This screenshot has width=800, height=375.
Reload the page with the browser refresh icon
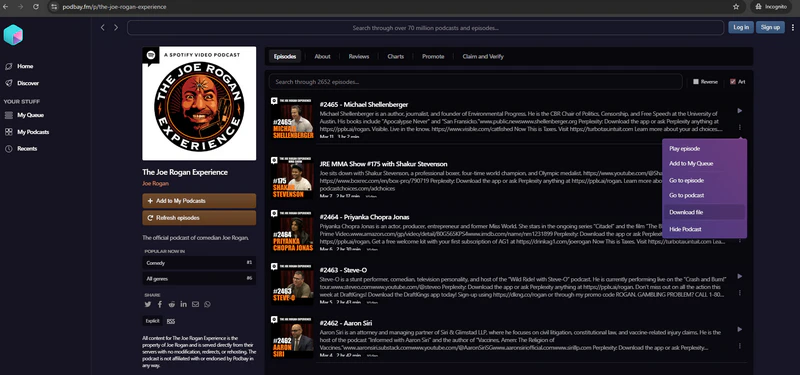(36, 7)
